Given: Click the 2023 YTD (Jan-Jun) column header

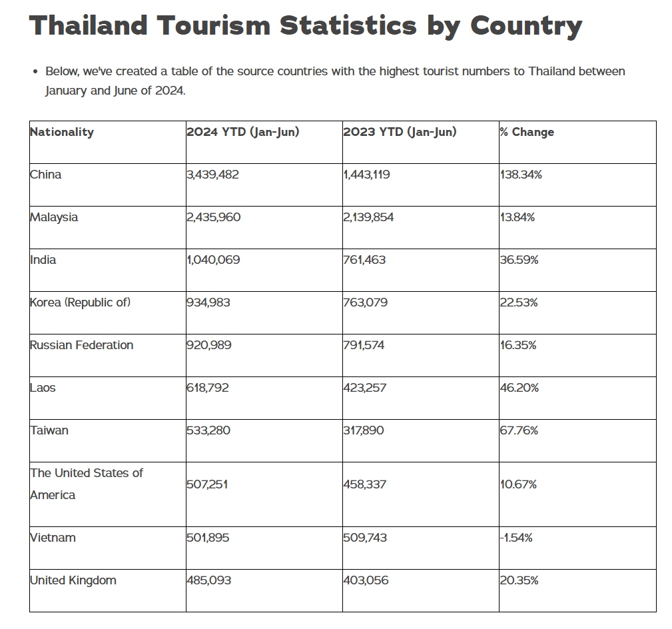Looking at the screenshot, I should click(x=400, y=132).
